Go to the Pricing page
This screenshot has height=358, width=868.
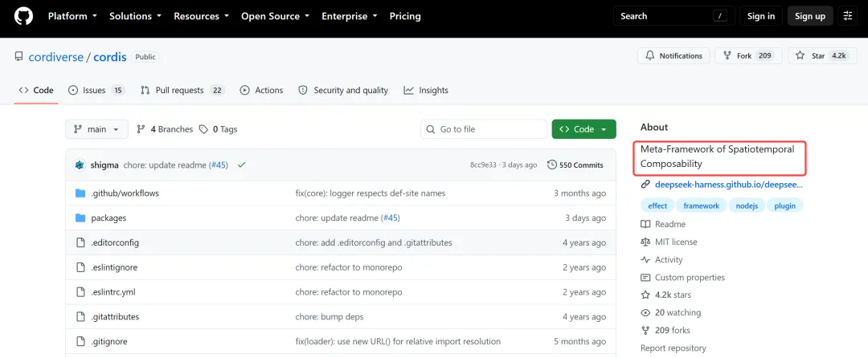(405, 16)
